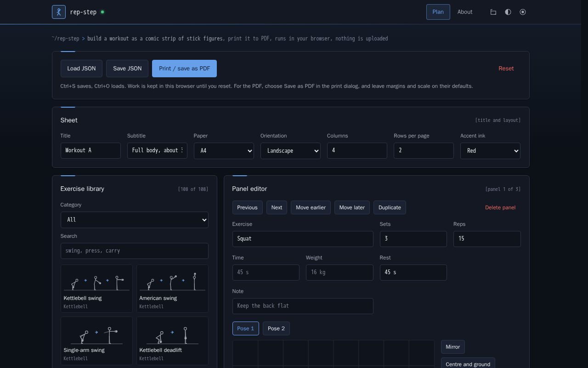This screenshot has height=368, width=588.
Task: Click Delete panel
Action: [x=500, y=207]
